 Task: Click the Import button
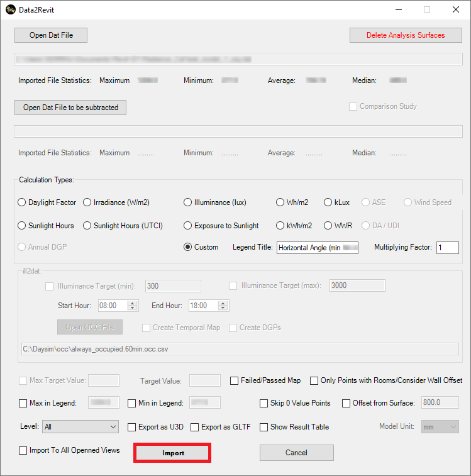(x=172, y=453)
